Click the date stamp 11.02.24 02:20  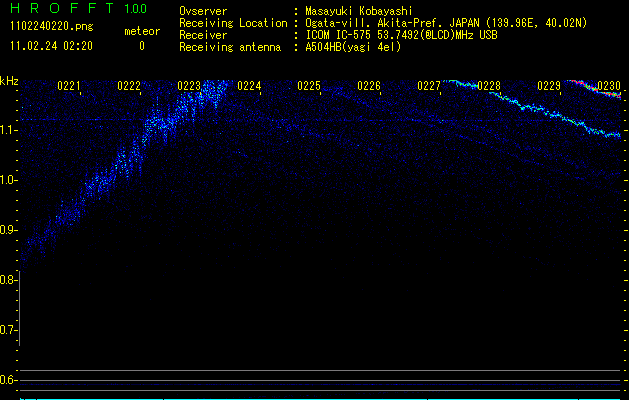point(51,46)
